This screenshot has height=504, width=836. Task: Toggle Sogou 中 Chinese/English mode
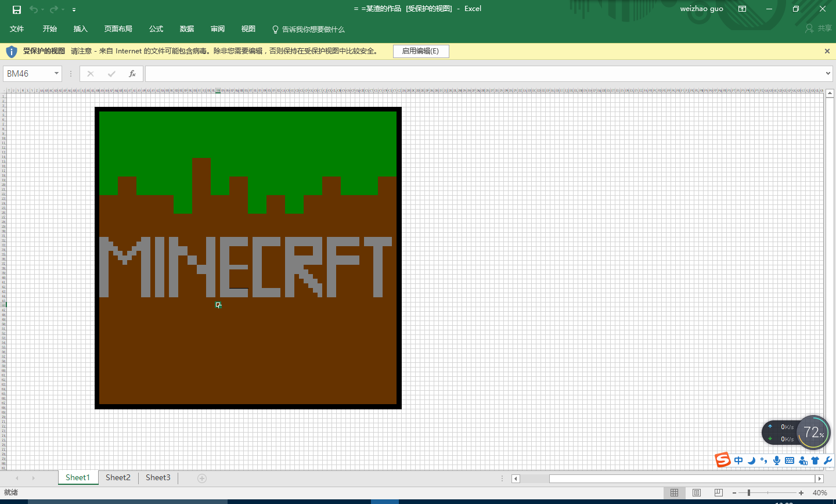click(738, 460)
